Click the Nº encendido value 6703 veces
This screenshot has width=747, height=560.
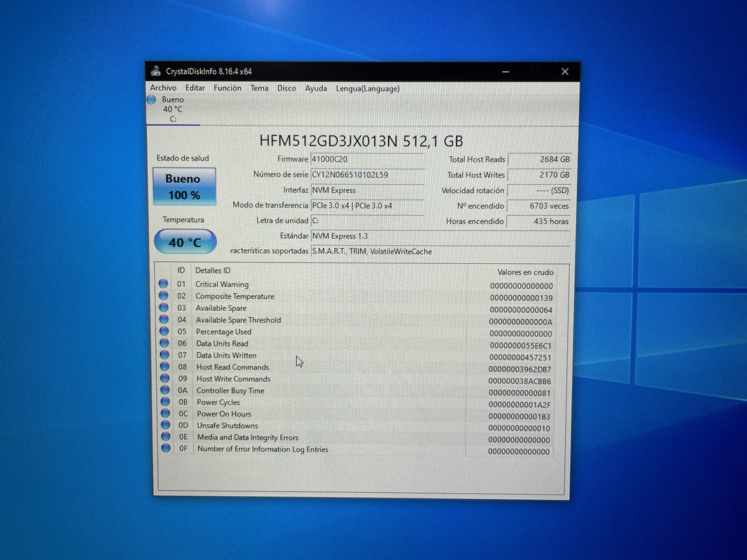(538, 206)
